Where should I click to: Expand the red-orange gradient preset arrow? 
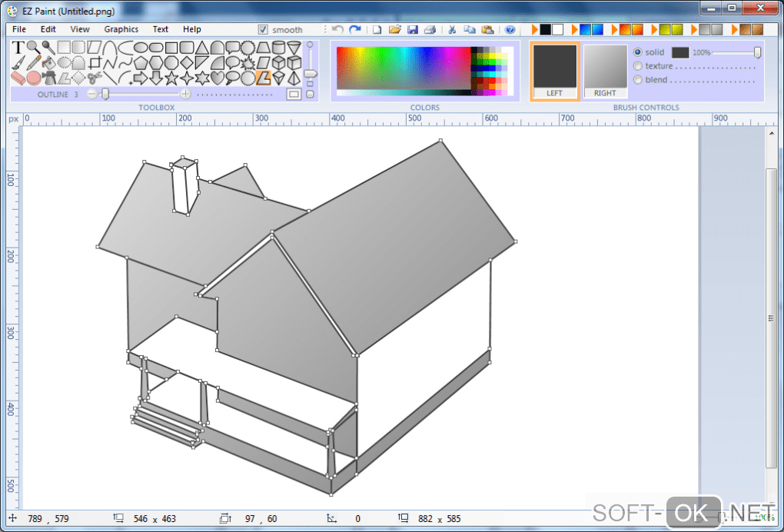point(614,29)
